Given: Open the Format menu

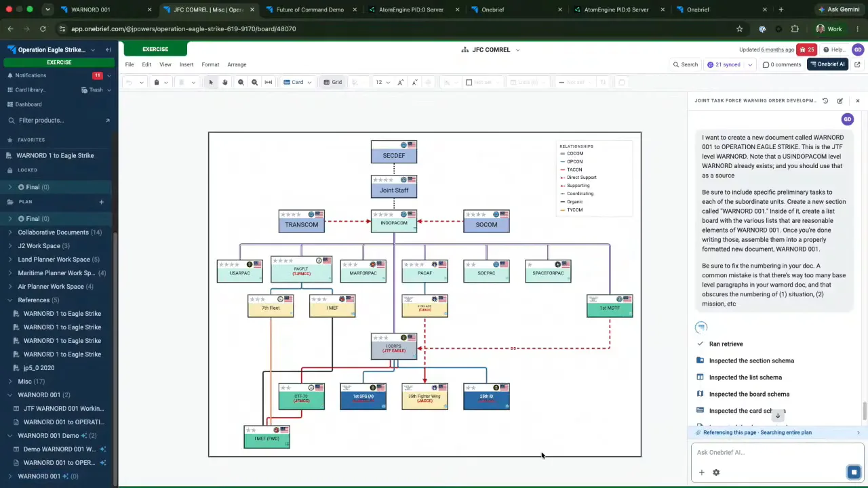Looking at the screenshot, I should [210, 64].
